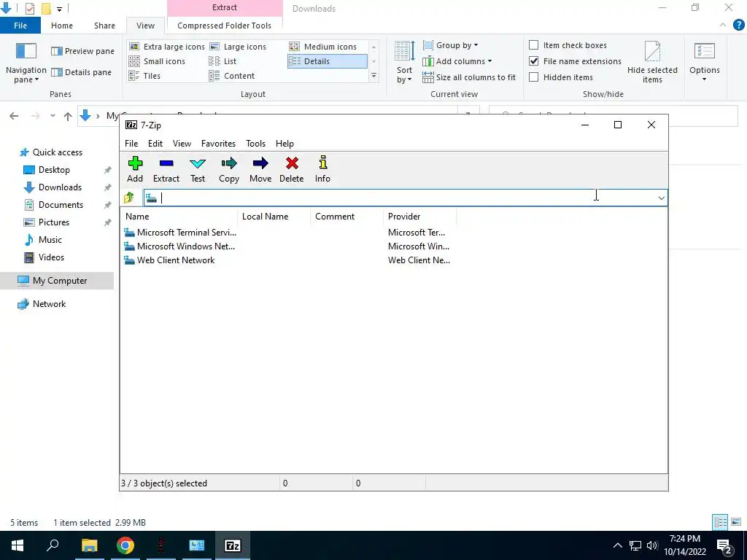Click the Preview pane button
This screenshot has width=747, height=560.
[83, 51]
